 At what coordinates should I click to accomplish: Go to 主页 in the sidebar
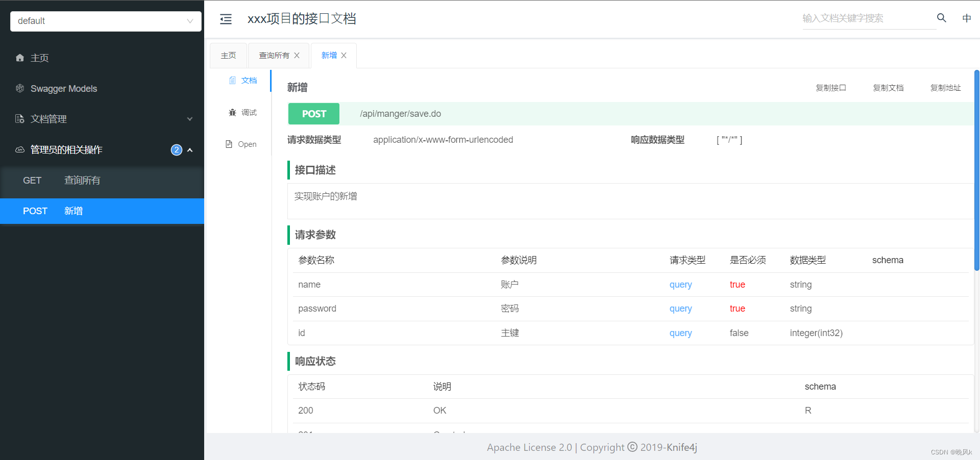click(102, 58)
